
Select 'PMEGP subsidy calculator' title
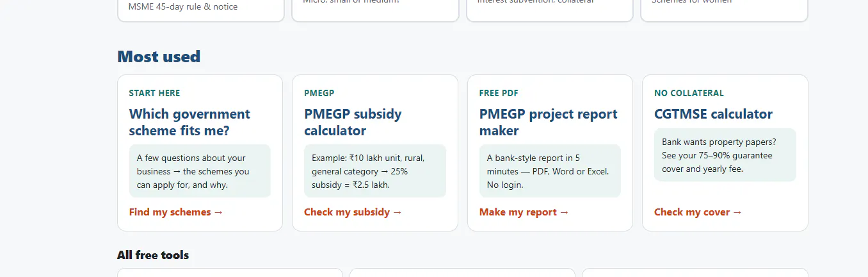(353, 122)
